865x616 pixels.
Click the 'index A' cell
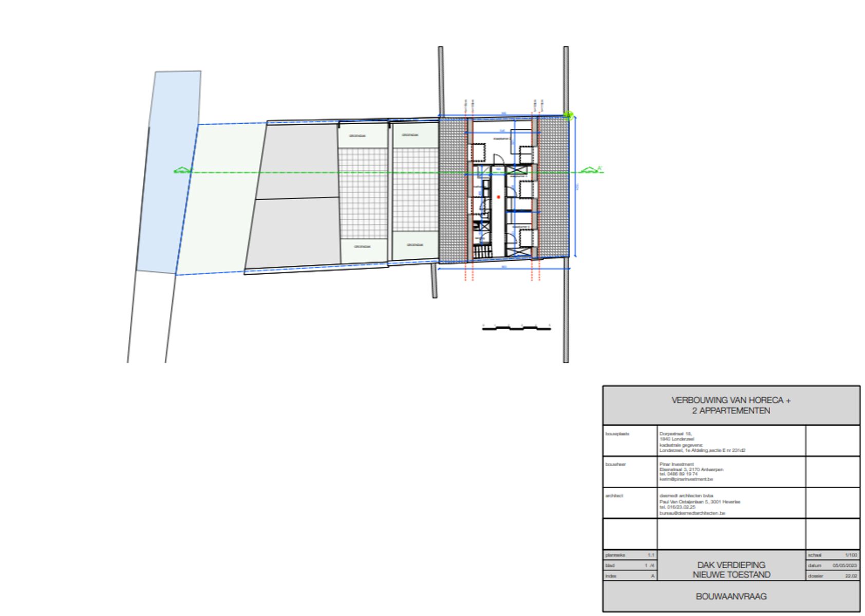click(630, 576)
